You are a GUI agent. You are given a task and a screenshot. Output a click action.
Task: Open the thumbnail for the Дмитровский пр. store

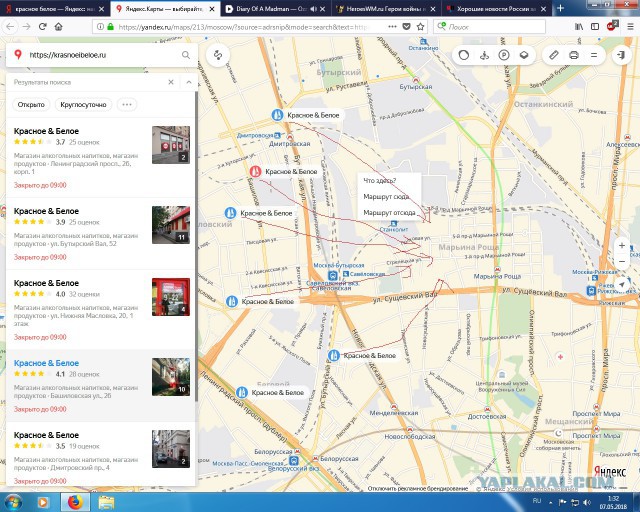(x=171, y=449)
